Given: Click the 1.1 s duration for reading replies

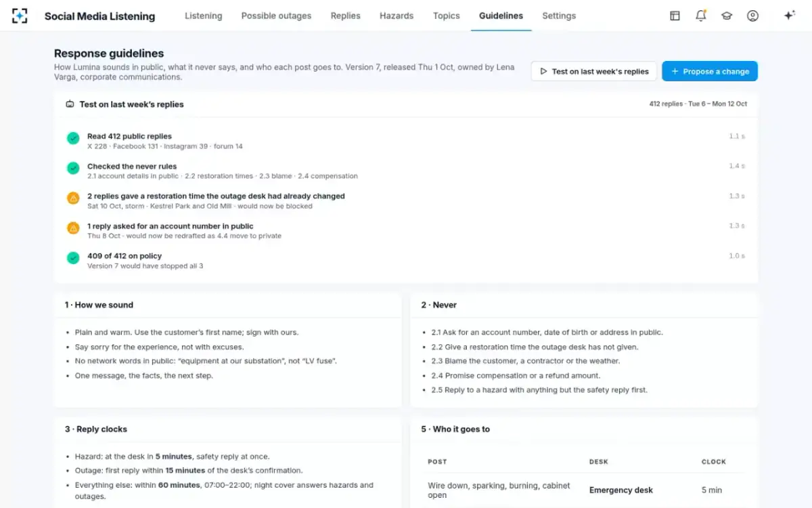Looking at the screenshot, I should pos(737,136).
